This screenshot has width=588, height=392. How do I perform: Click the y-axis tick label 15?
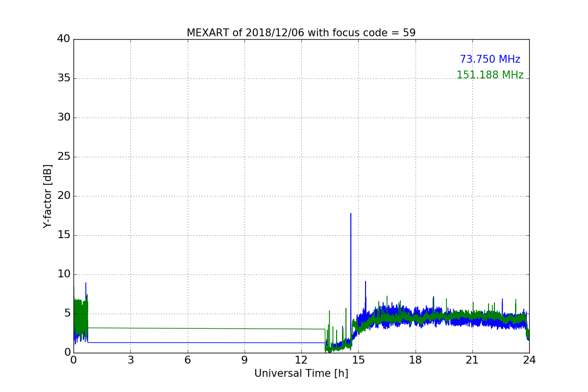pos(64,235)
